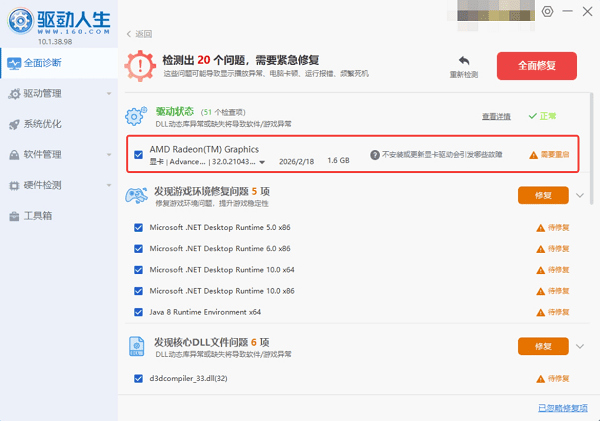Click the version number 10.1.38.98

click(55, 42)
